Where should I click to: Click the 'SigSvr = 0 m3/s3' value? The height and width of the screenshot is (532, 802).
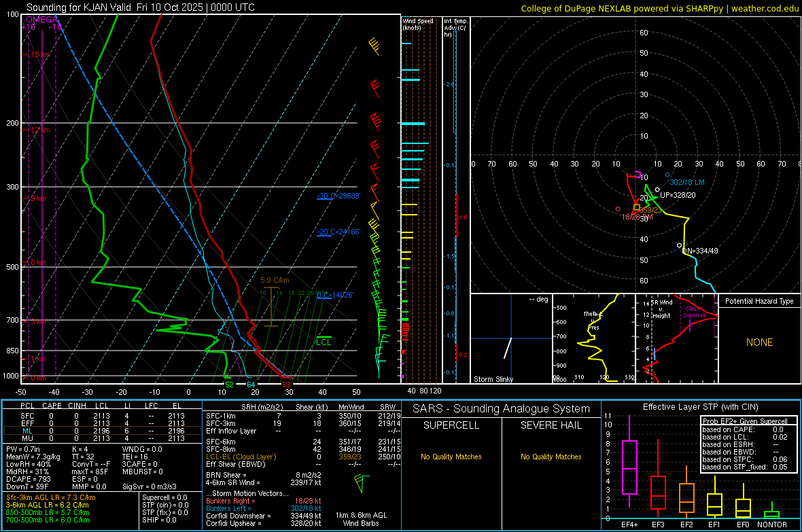click(x=150, y=487)
